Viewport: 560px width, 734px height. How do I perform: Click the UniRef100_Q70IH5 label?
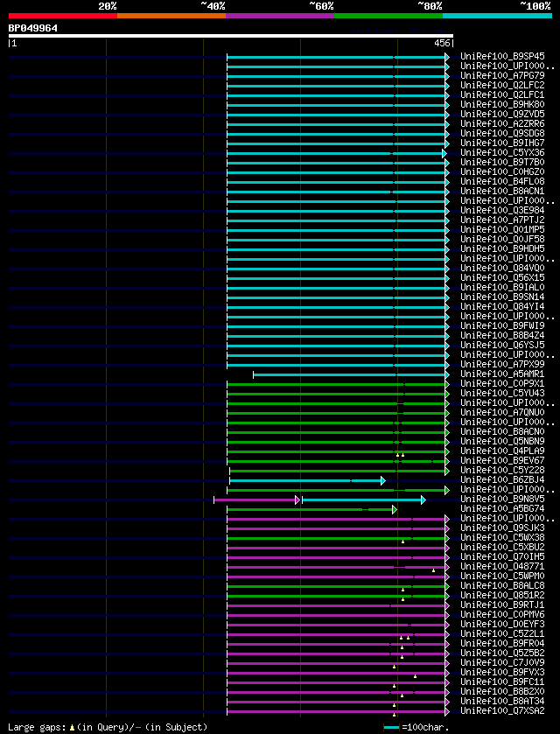pos(502,556)
